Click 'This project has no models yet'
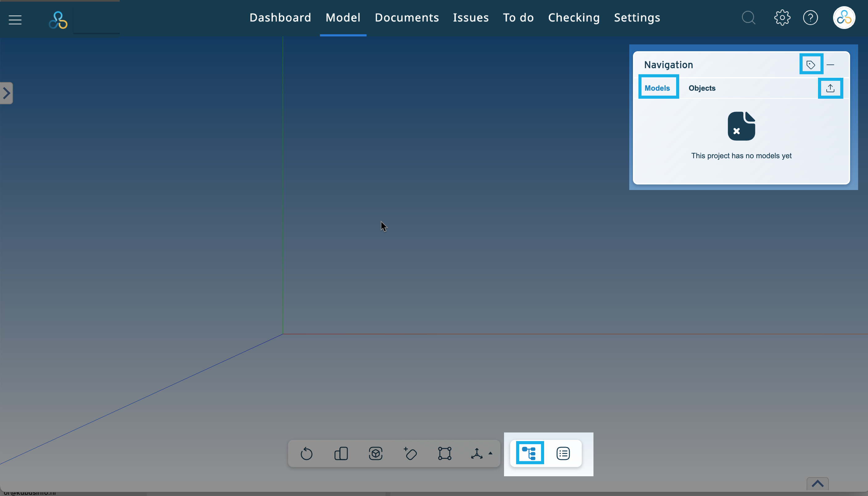 (741, 156)
